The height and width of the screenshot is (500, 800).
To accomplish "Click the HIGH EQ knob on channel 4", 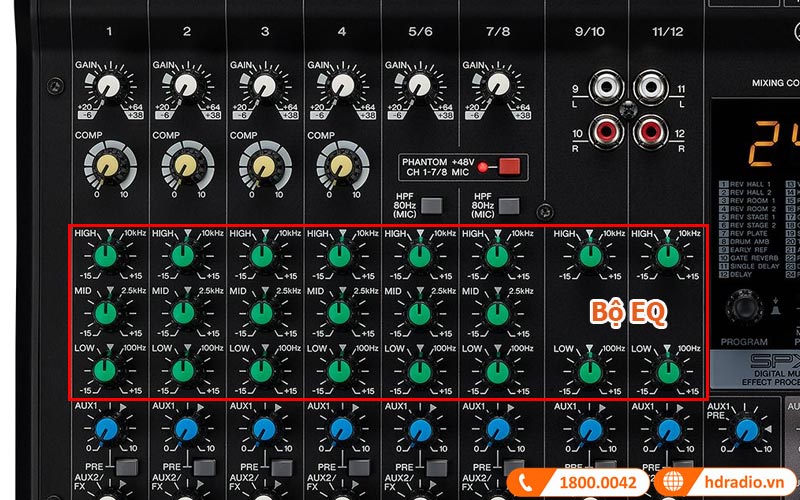I will tap(339, 256).
